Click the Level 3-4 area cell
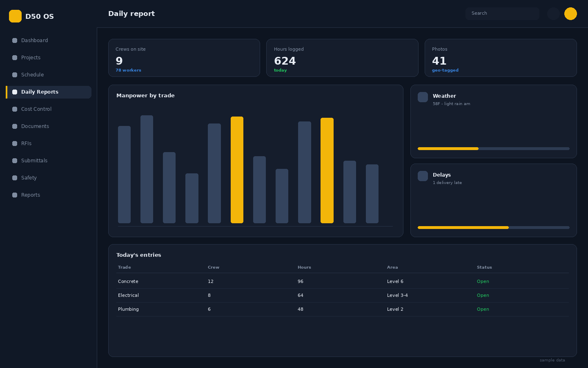Viewport: 588px width, 368px height. [397, 296]
